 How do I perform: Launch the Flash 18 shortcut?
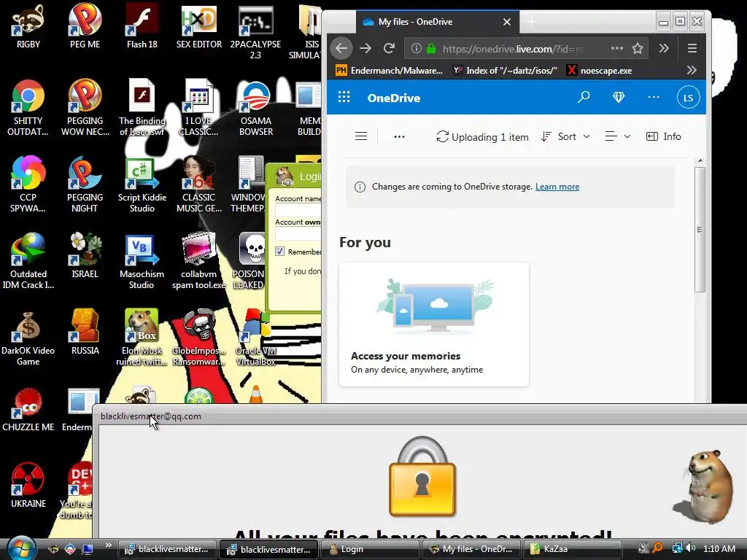click(142, 26)
